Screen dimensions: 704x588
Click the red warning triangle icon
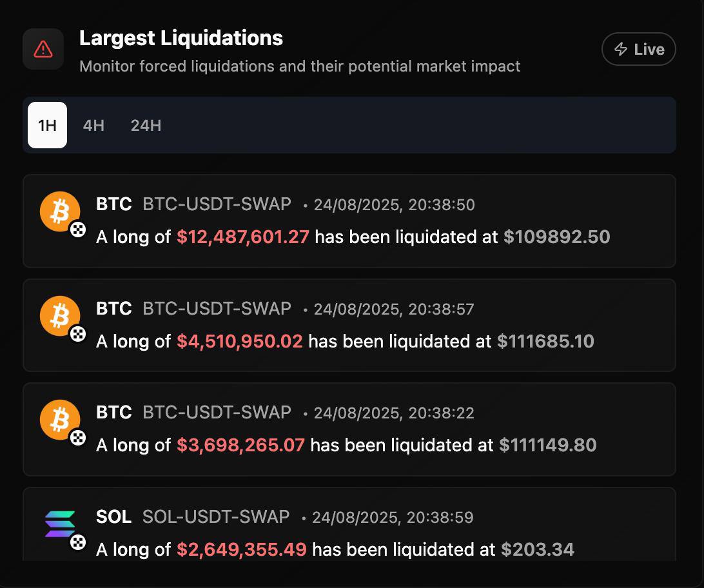coord(43,49)
